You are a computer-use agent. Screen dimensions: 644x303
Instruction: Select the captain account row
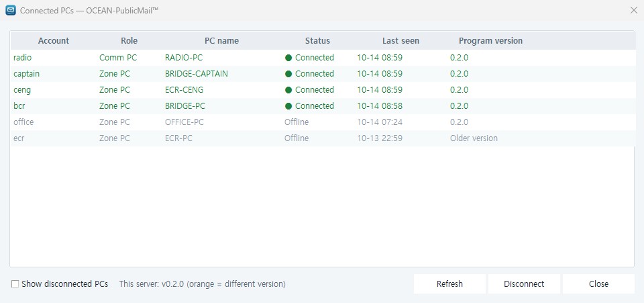click(323, 74)
